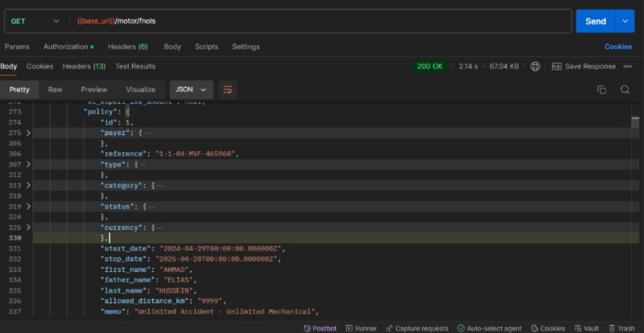Expand the collapsed "currency" node
This screenshot has width=644, height=333.
point(29,228)
